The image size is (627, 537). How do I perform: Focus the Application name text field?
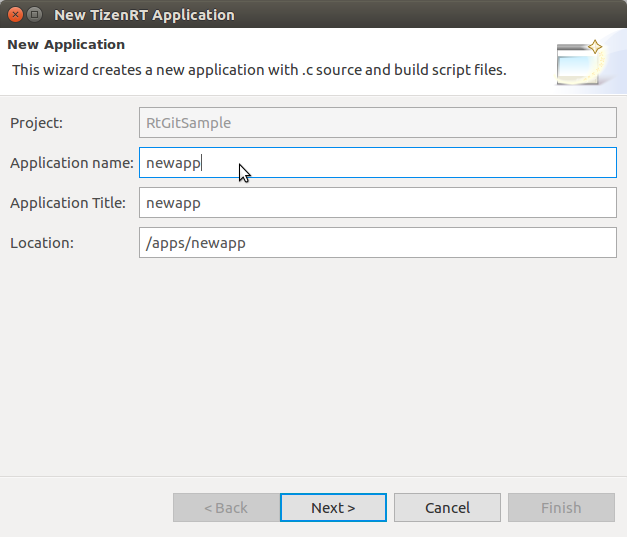click(377, 162)
